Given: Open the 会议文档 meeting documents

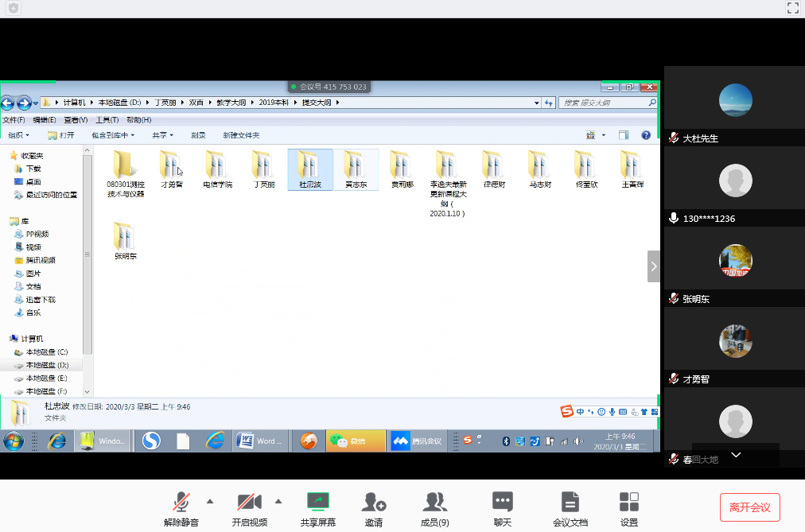Looking at the screenshot, I should 570,509.
